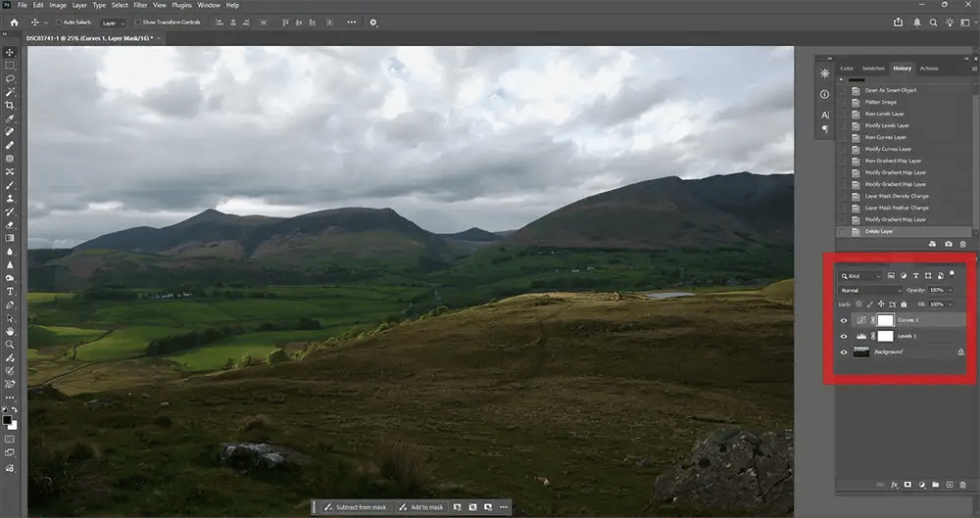Open the Search magnifier at top right

click(x=933, y=22)
